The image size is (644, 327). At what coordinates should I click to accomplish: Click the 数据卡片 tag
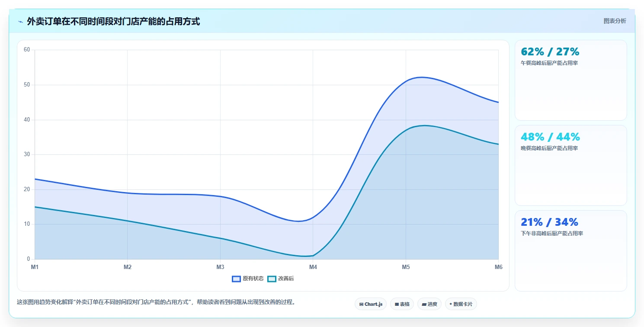[x=461, y=304]
